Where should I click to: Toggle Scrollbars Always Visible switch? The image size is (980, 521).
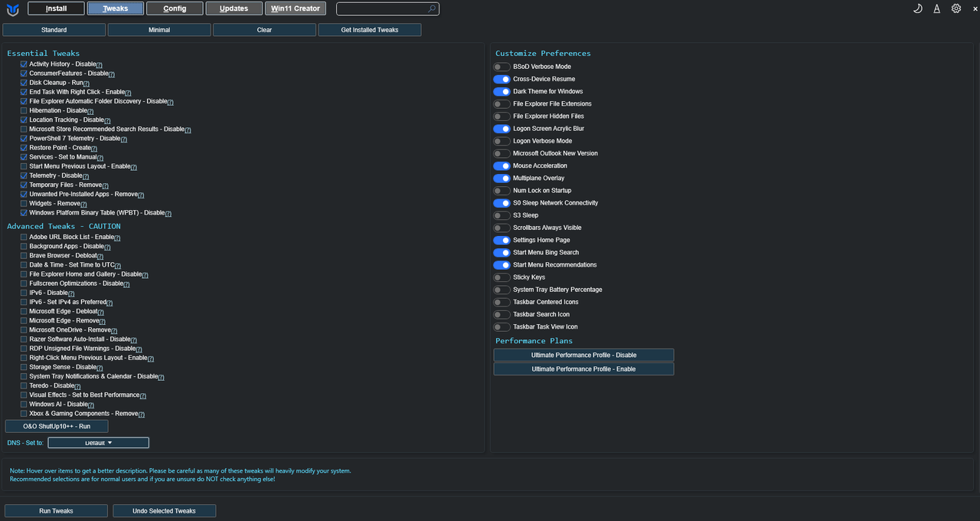coord(501,228)
